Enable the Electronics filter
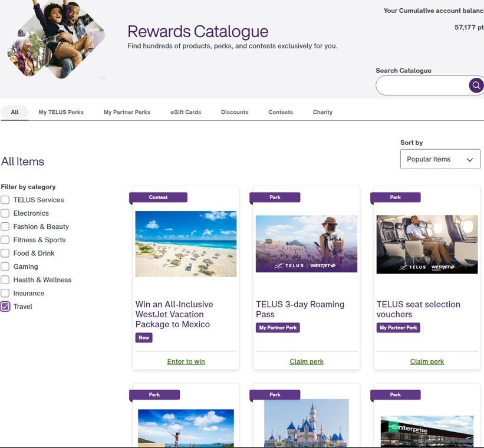This screenshot has width=484, height=448. [x=5, y=213]
